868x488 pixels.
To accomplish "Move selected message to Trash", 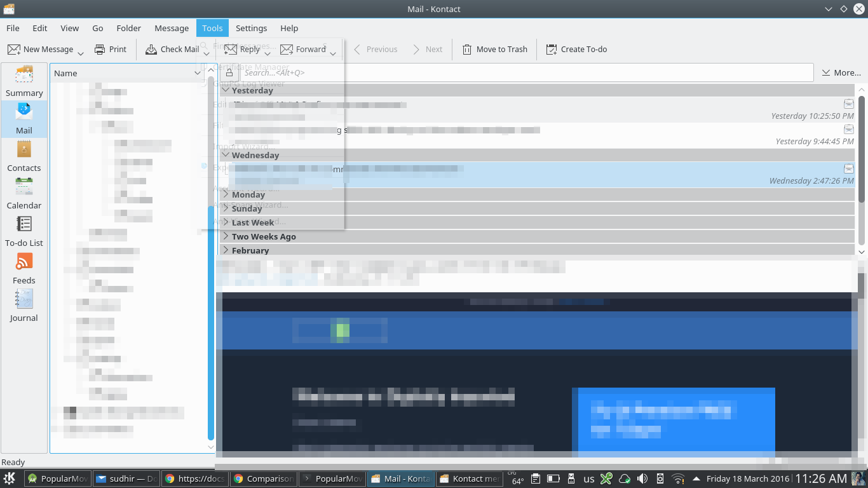I will [494, 49].
